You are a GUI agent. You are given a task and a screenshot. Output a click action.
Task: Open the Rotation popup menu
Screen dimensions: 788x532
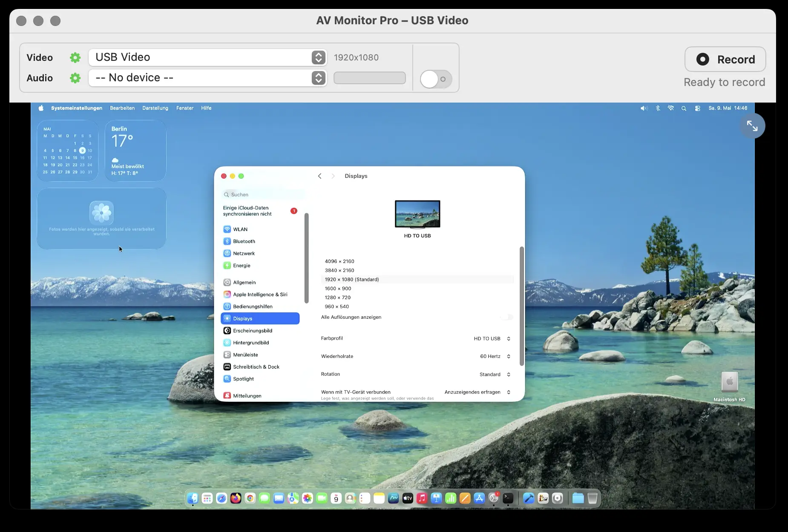pos(495,375)
